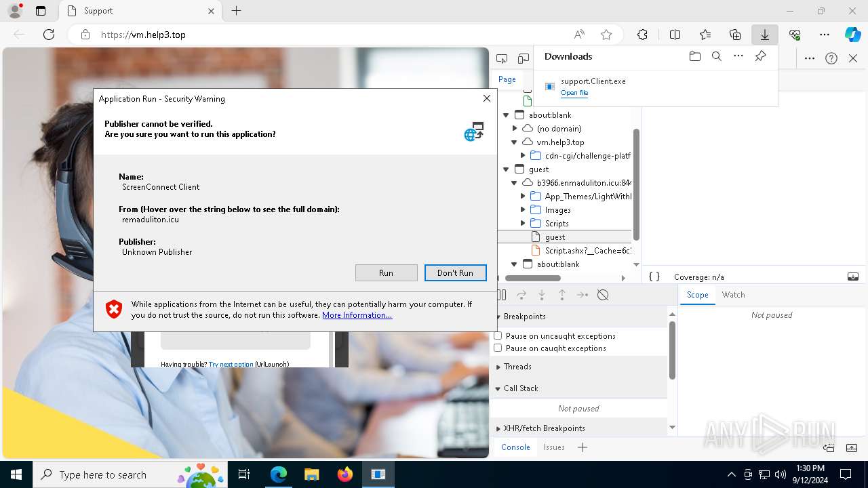868x488 pixels.
Task: Deactivate breakpoints icon
Action: click(x=603, y=295)
